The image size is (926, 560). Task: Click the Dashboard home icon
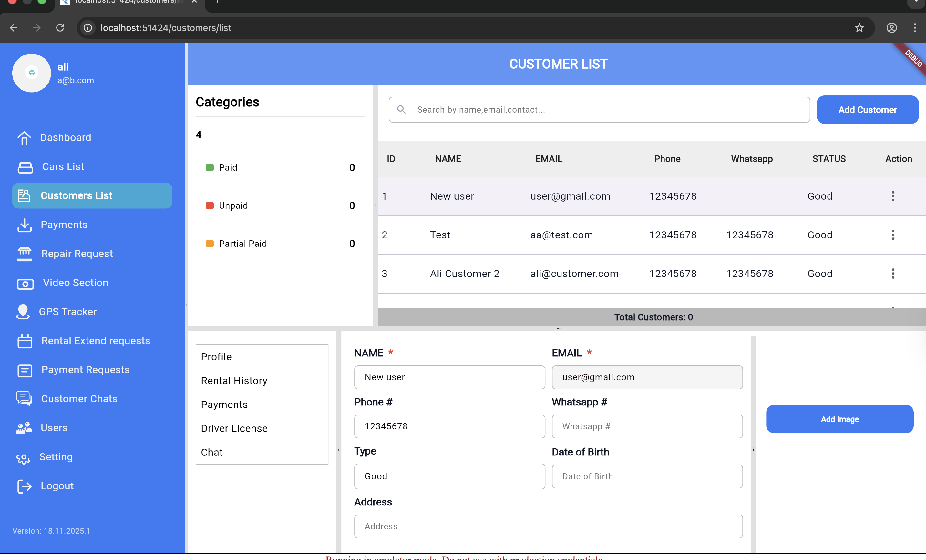click(24, 138)
